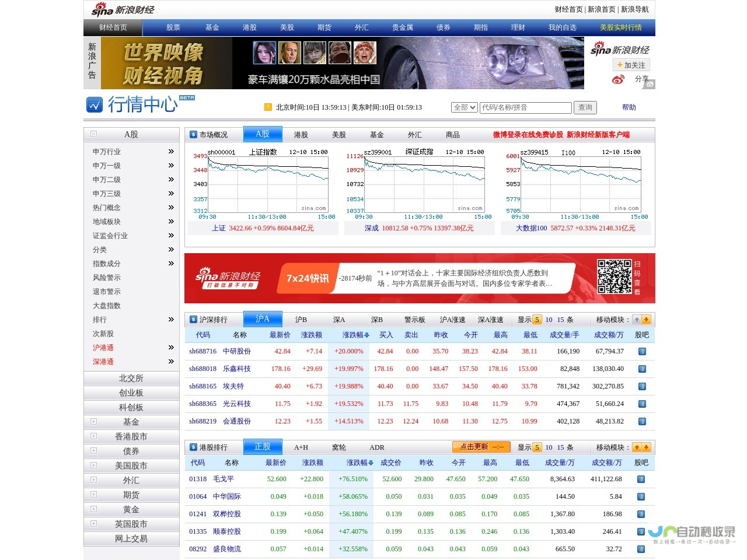This screenshot has height=560, width=747.
Task: Click the 行情中心 logo icon
Action: (x=95, y=105)
